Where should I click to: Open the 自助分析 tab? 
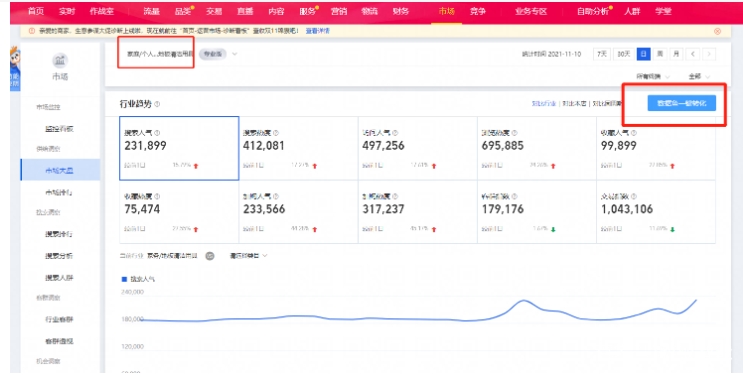point(592,11)
